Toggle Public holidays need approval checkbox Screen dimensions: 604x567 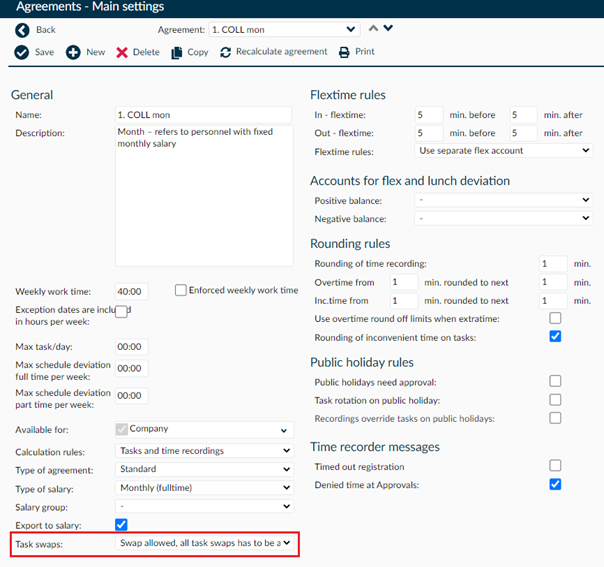[555, 381]
